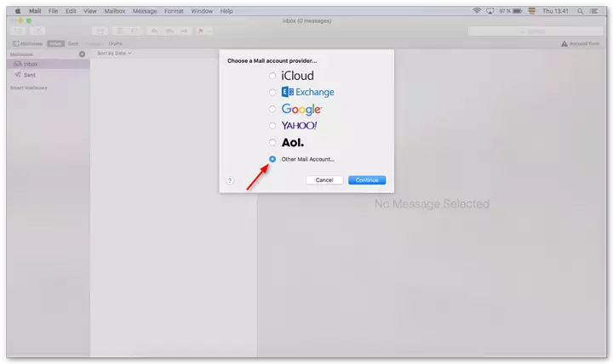Select Yahoo as mail provider
This screenshot has height=364, width=613.
point(272,125)
